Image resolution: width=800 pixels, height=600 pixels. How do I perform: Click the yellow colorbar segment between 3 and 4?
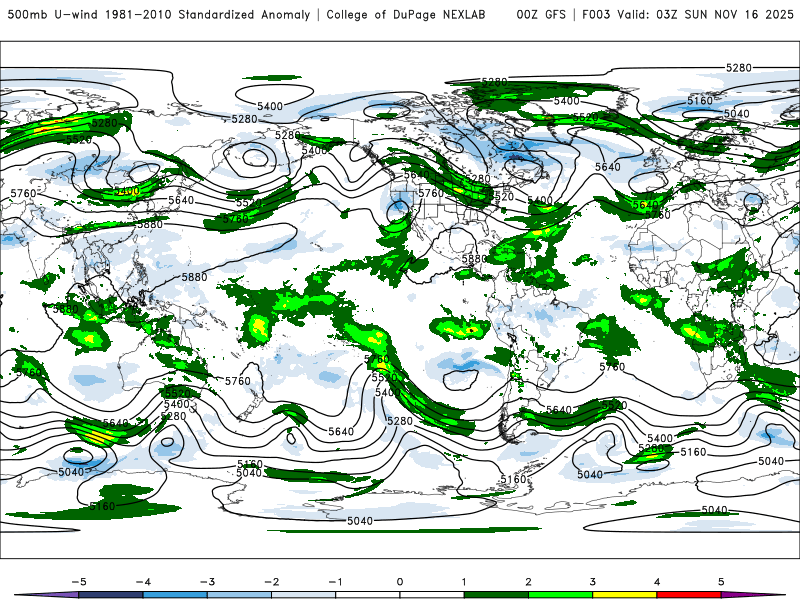point(624,595)
